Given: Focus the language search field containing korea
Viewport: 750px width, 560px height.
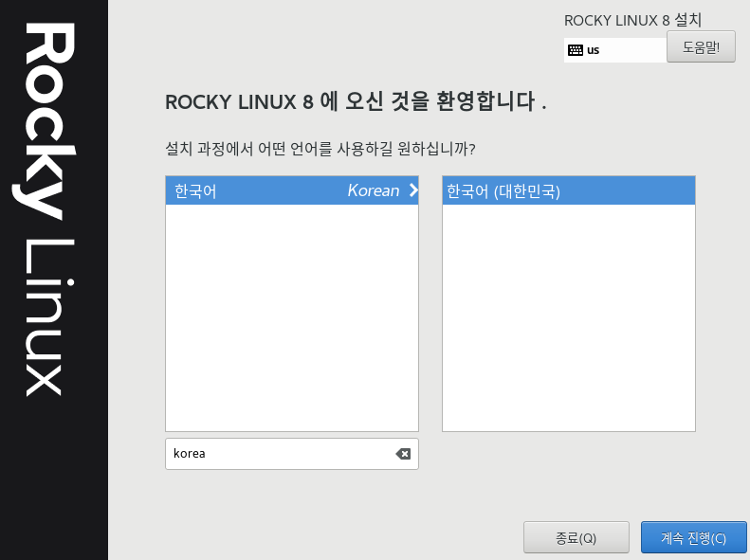Looking at the screenshot, I should pyautogui.click(x=292, y=454).
